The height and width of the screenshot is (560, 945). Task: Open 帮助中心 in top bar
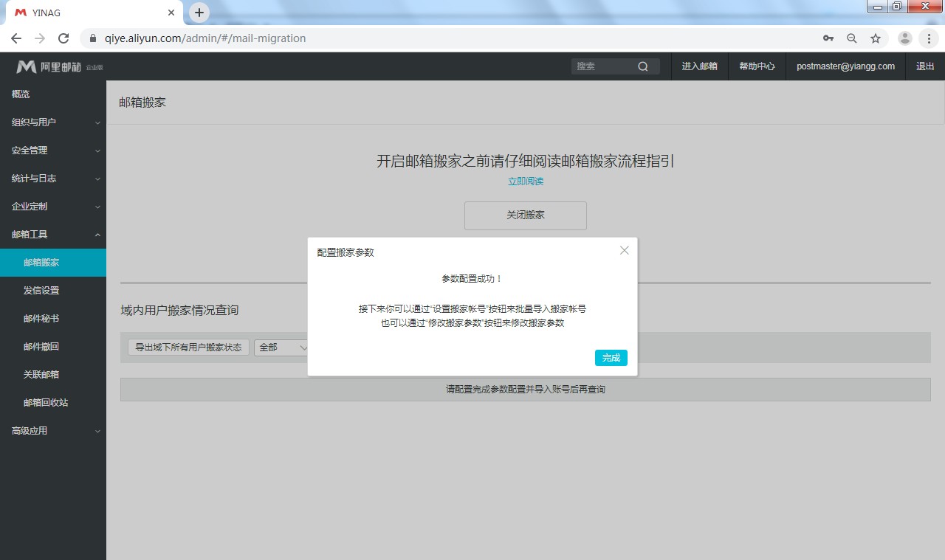coord(757,66)
